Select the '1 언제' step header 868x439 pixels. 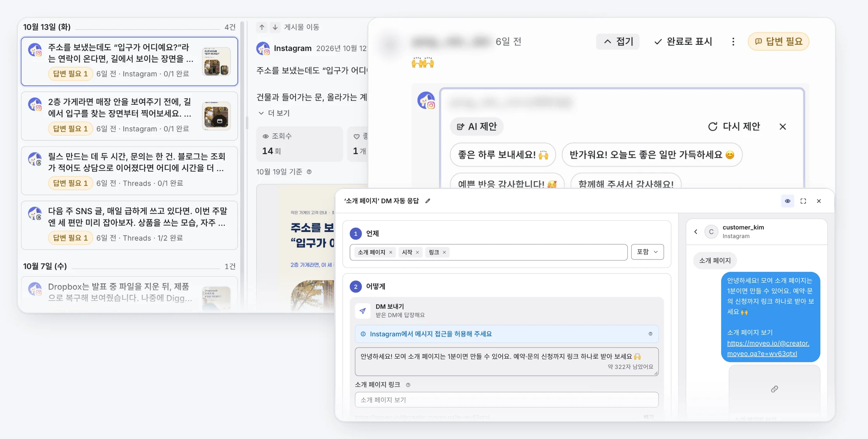click(364, 233)
